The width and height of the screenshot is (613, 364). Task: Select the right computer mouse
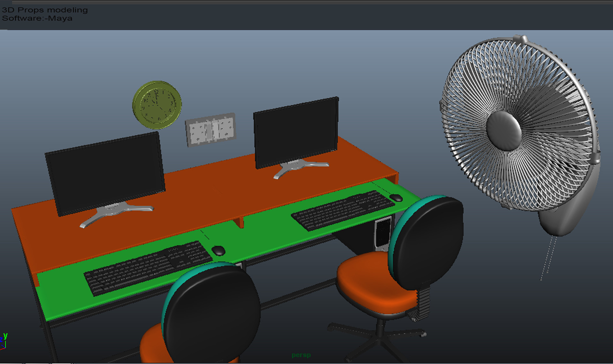396,198
